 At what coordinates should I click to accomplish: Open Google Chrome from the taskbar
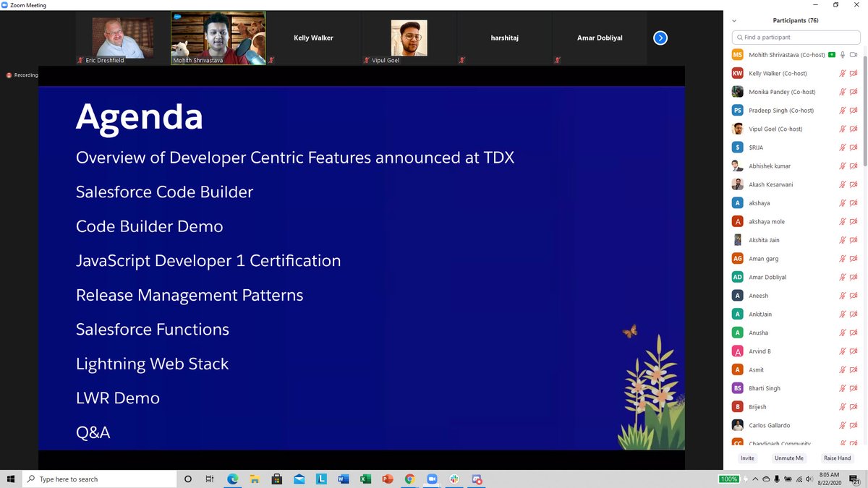409,479
